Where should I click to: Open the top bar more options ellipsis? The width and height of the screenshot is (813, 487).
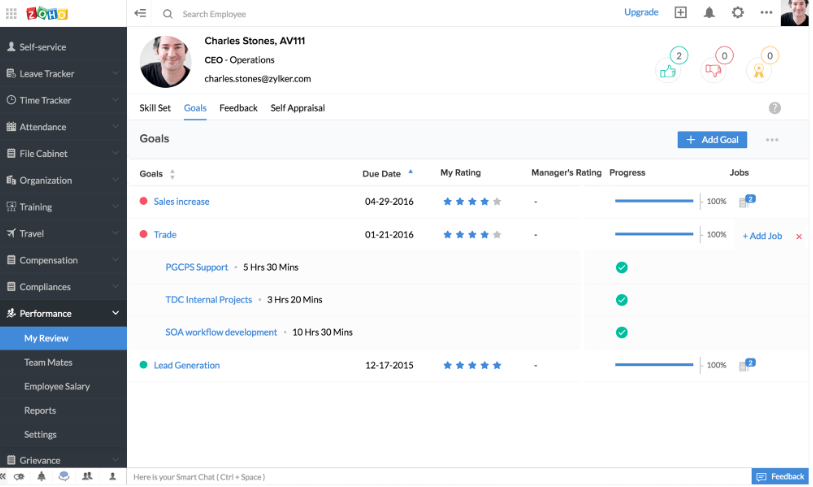(x=766, y=12)
